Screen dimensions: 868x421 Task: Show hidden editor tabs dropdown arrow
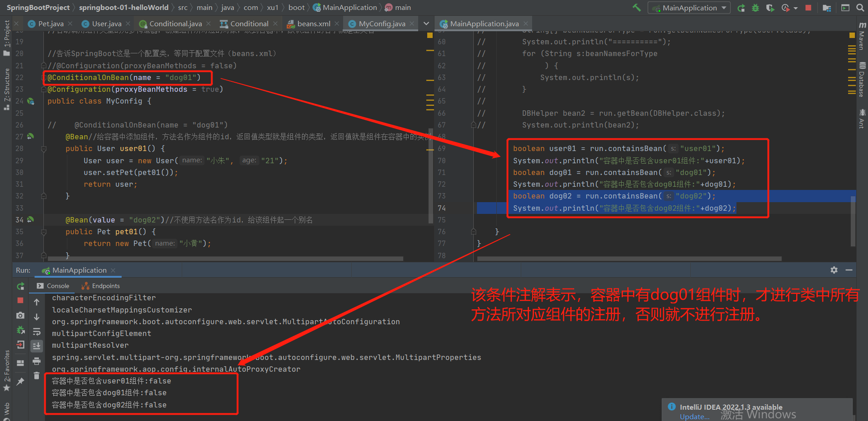pyautogui.click(x=426, y=24)
